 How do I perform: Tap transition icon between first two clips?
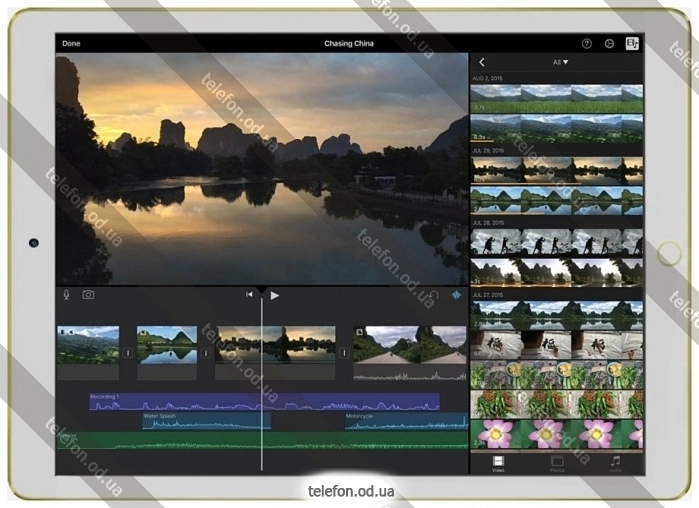(128, 353)
